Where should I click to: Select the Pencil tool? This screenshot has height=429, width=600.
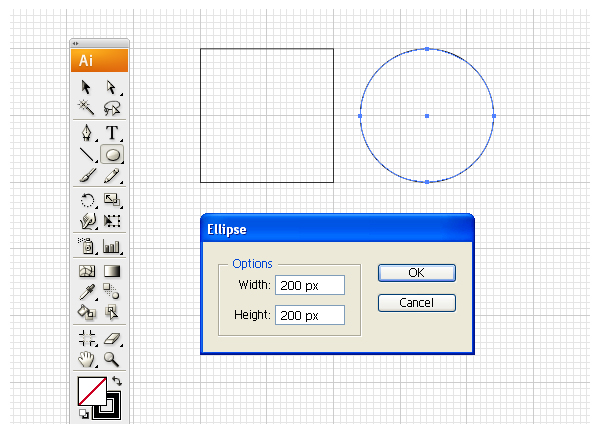coord(111,177)
